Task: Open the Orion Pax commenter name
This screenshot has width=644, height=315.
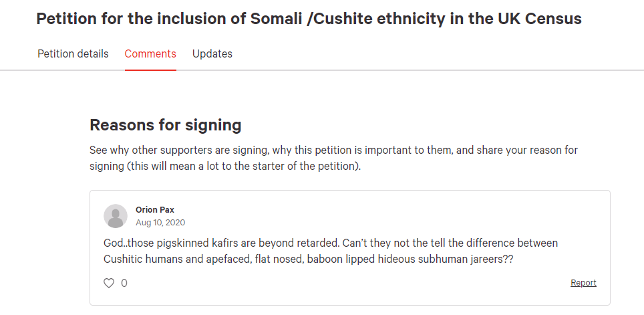Action: (x=155, y=210)
